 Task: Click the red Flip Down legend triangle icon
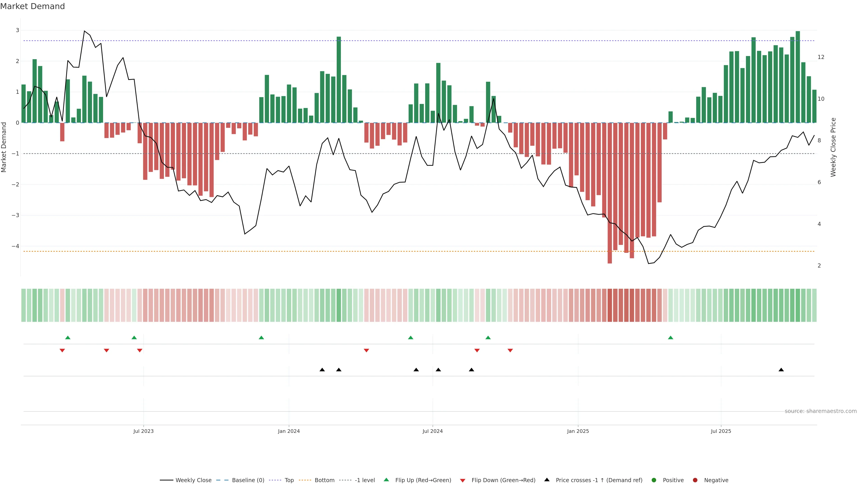pos(463,481)
